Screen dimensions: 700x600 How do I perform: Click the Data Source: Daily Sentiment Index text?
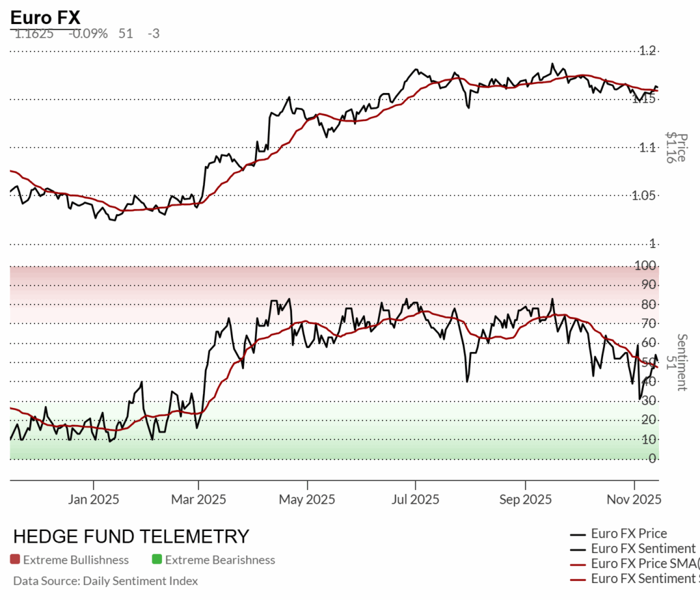[105, 581]
